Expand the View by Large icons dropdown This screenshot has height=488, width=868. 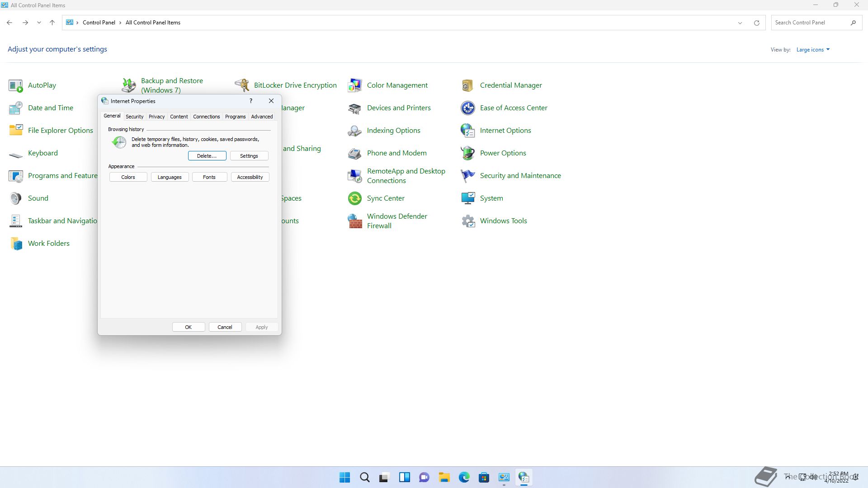coord(813,50)
